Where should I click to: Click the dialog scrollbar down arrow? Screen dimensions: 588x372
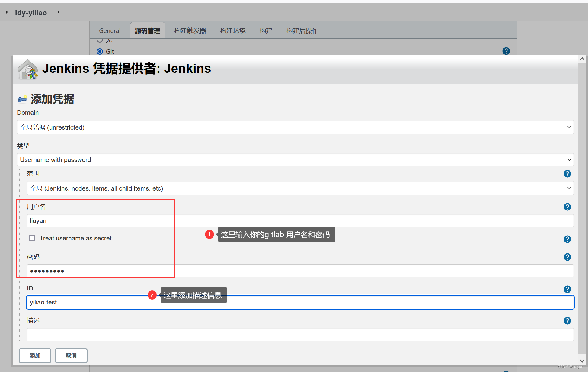(x=582, y=361)
